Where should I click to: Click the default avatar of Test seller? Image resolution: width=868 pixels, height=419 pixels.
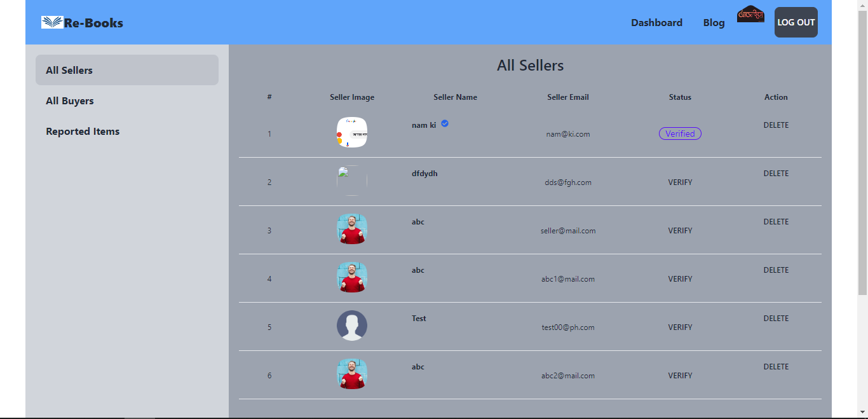[x=352, y=326]
